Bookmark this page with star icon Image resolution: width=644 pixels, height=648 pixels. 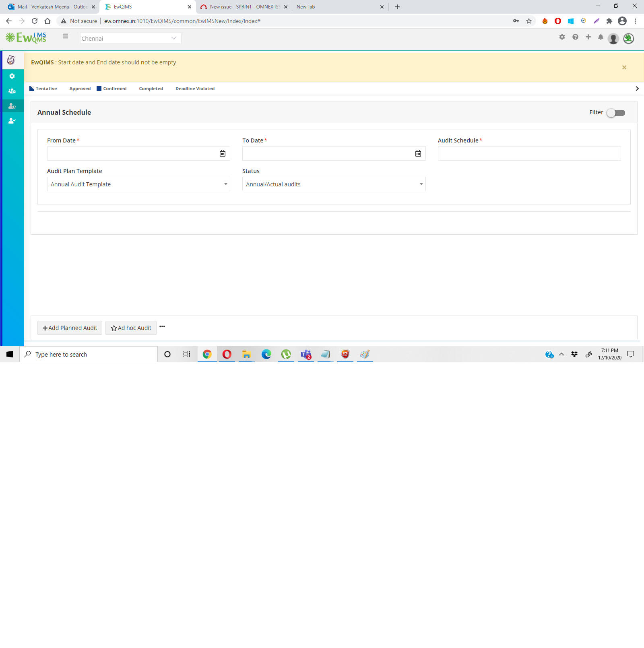click(x=529, y=21)
